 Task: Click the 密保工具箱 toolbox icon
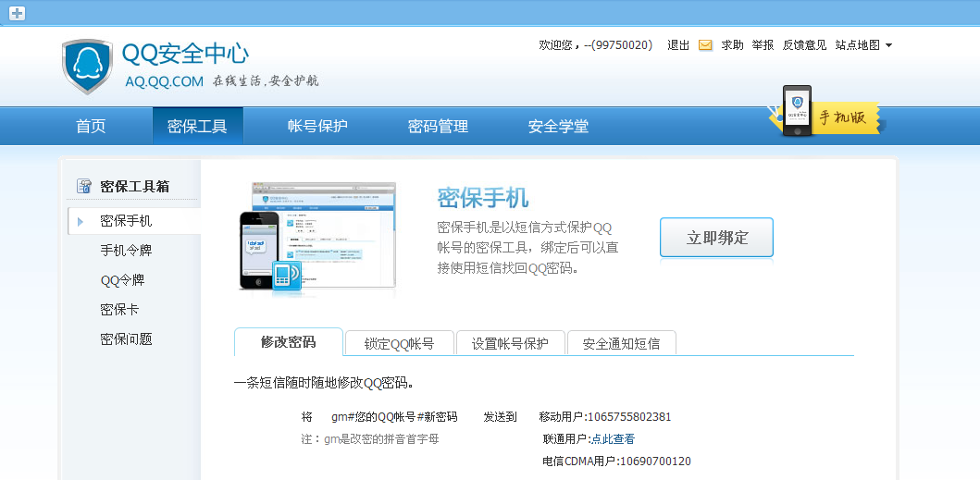pyautogui.click(x=84, y=186)
